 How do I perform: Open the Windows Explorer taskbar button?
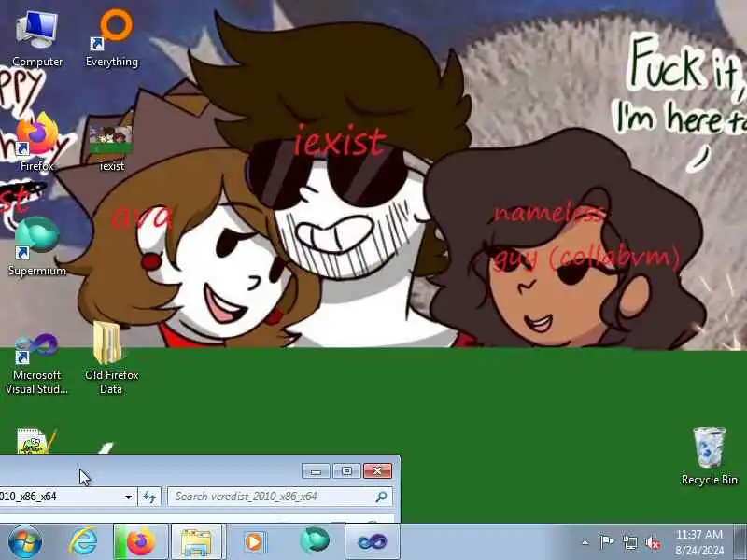(196, 542)
